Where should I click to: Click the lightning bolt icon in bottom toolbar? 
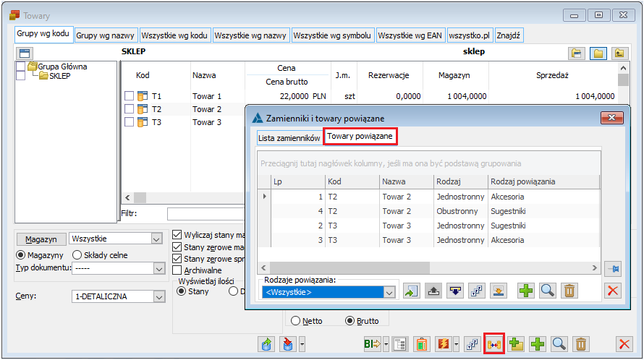pos(442,345)
